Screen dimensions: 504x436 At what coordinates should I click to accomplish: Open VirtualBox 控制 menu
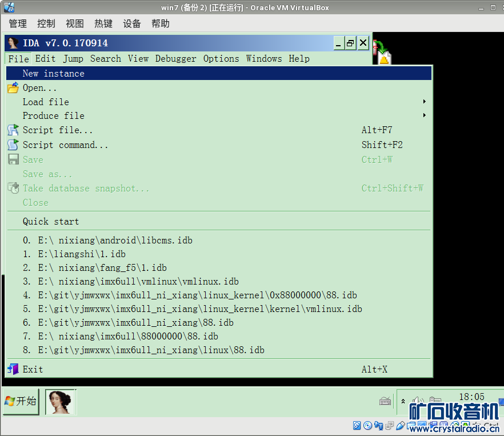(x=46, y=23)
